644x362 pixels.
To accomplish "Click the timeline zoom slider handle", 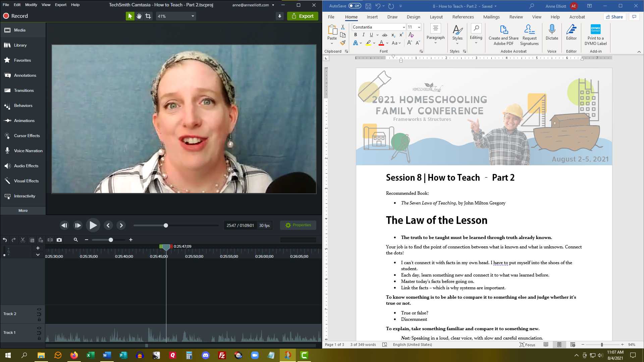I will (111, 240).
